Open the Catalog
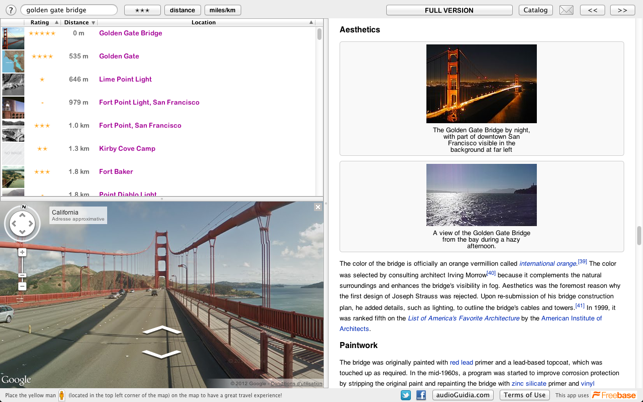Viewport: 643px width, 402px height. pyautogui.click(x=535, y=10)
